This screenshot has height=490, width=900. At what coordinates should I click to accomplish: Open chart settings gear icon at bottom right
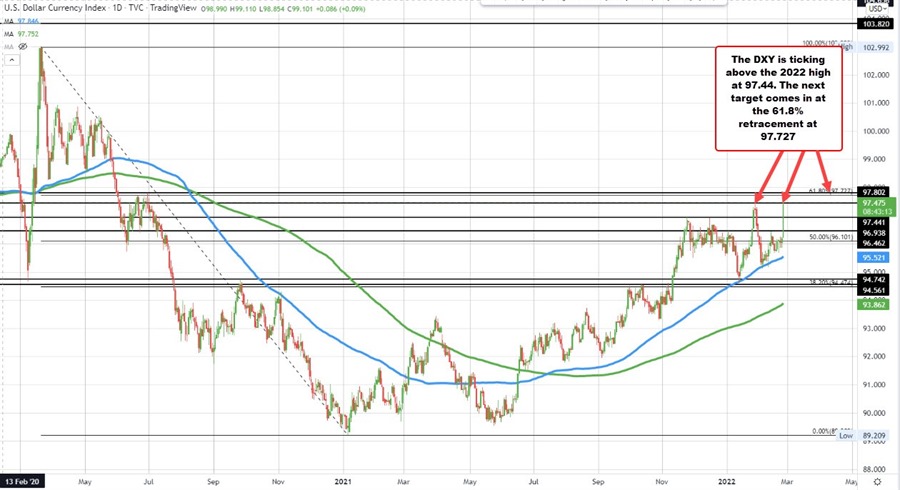877,481
